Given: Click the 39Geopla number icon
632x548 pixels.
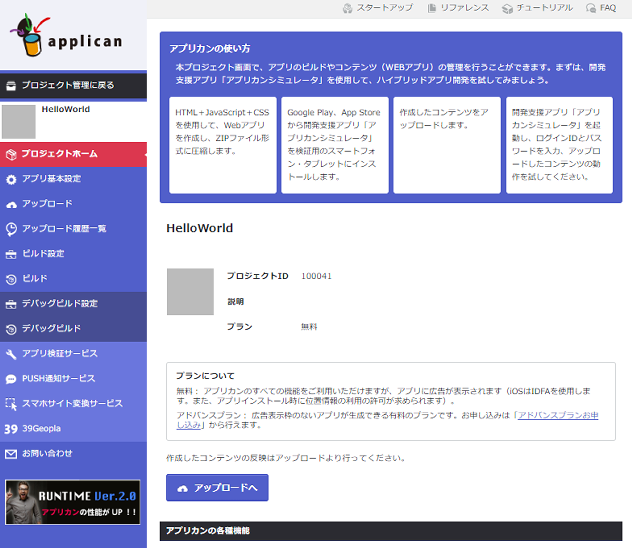Looking at the screenshot, I should coord(11,429).
